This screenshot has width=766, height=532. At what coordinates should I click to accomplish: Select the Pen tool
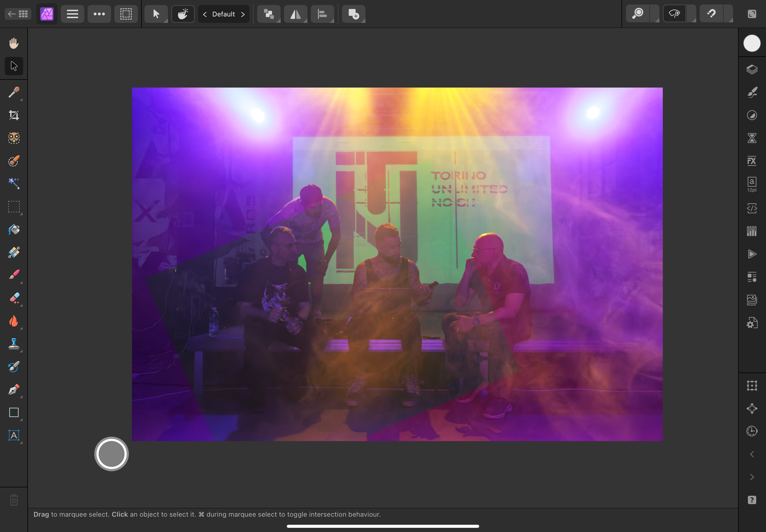(x=14, y=390)
